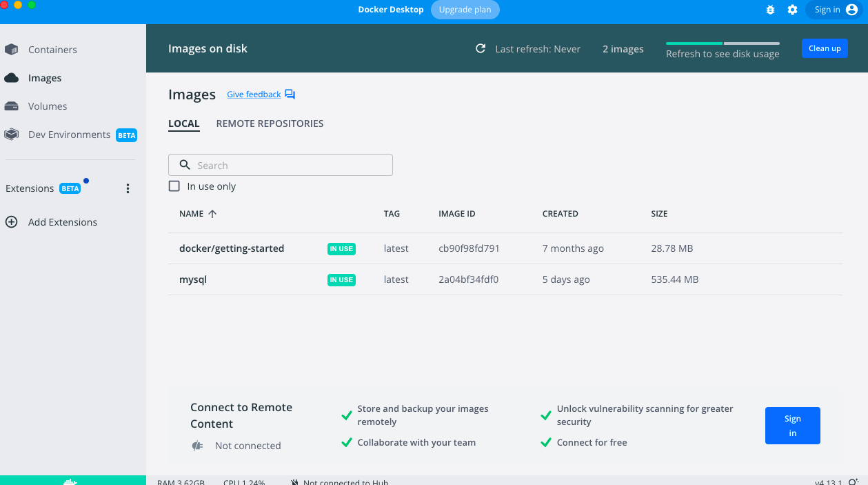Click the Dev Environments BETA badge
Viewport: 868px width, 485px height.
127,135
